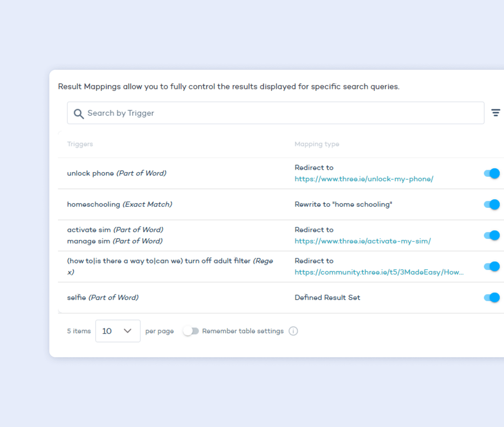504x427 pixels.
Task: Toggle off the homeschooling rewrite mapping
Action: [x=492, y=204]
